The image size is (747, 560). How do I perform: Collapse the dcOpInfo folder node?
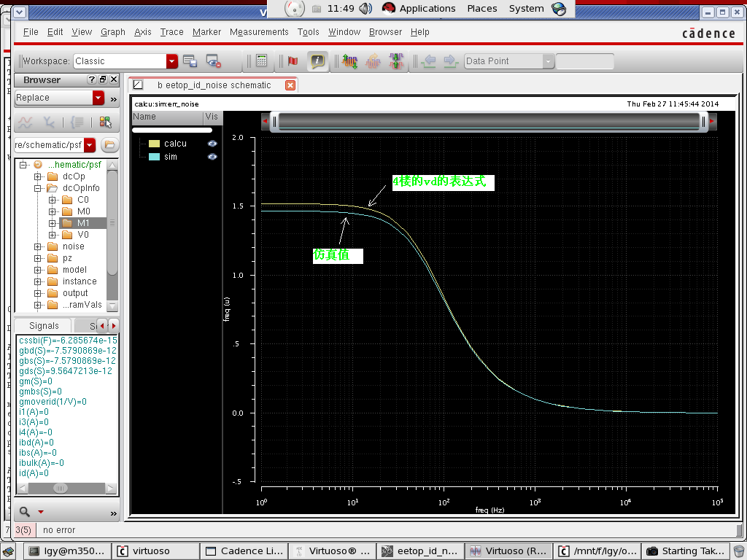point(38,188)
